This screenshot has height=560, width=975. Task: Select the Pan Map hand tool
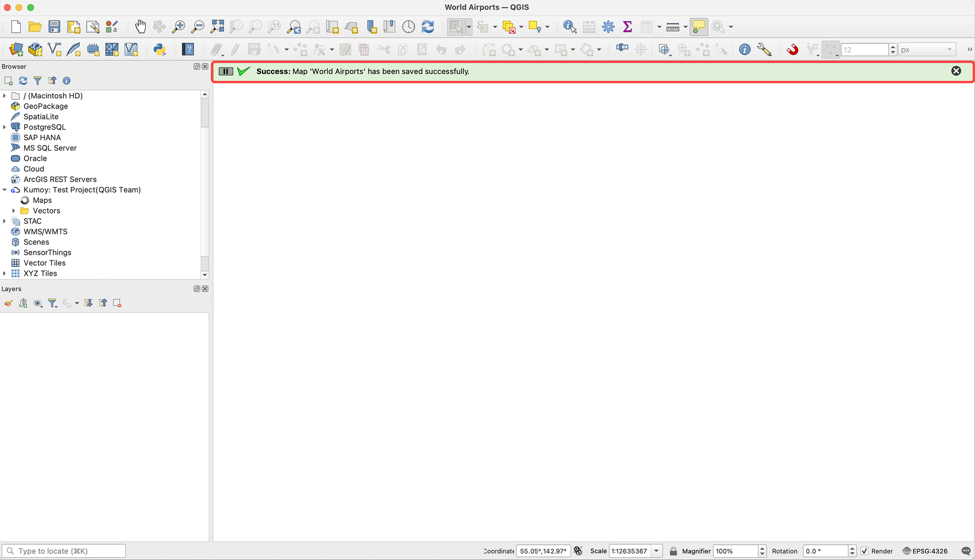140,26
